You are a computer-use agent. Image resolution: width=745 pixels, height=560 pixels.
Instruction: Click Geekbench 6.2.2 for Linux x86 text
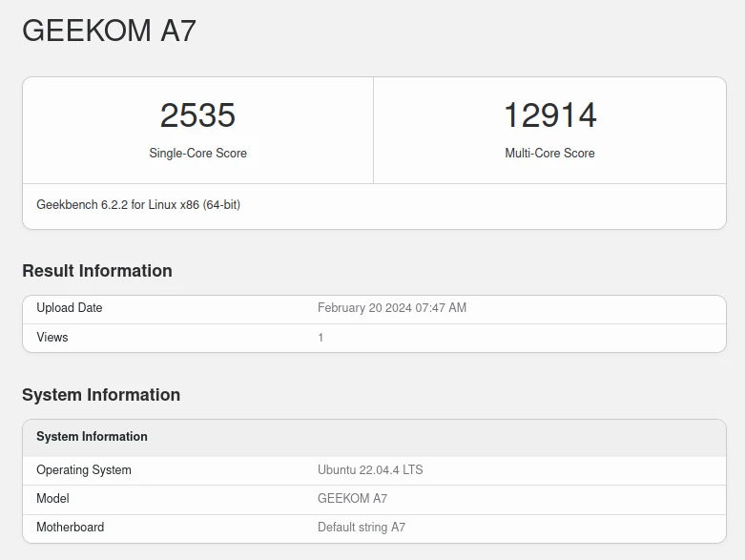pos(138,205)
